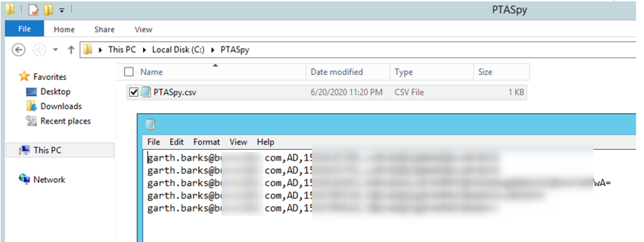Viewport: 644px width, 242px height.
Task: Open the Notepad Edit menu
Action: 176,142
